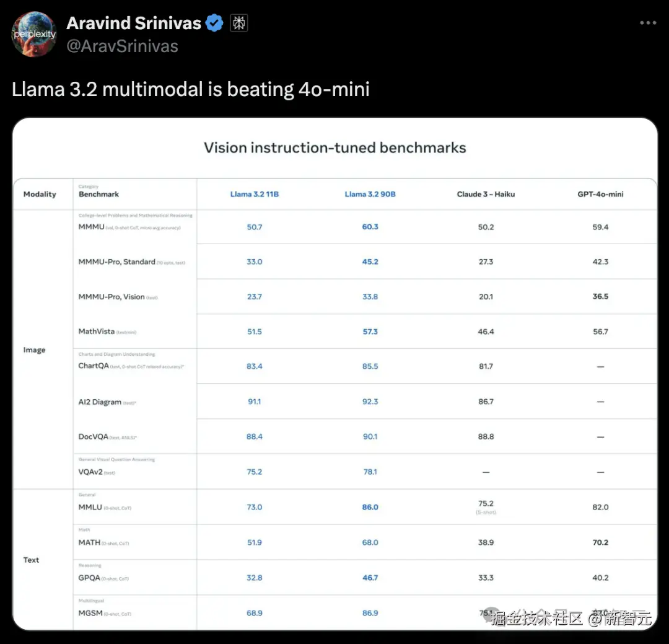Select the MathVista benchmark row label
Image resolution: width=669 pixels, height=644 pixels.
(x=97, y=332)
